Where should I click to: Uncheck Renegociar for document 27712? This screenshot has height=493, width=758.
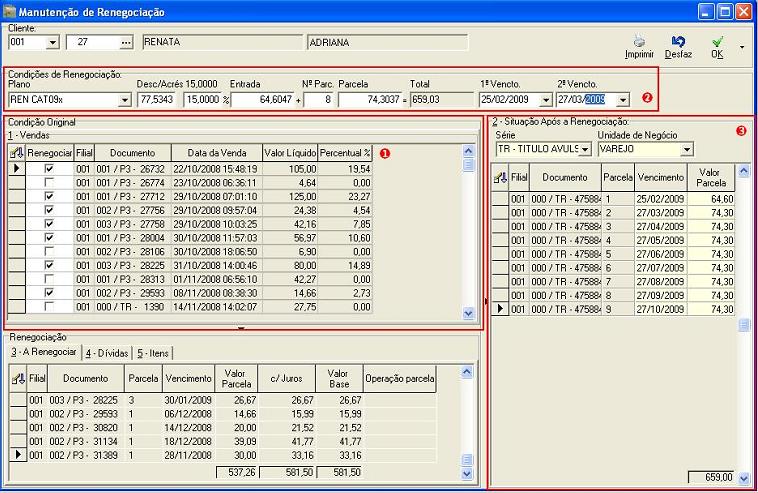[x=49, y=196]
